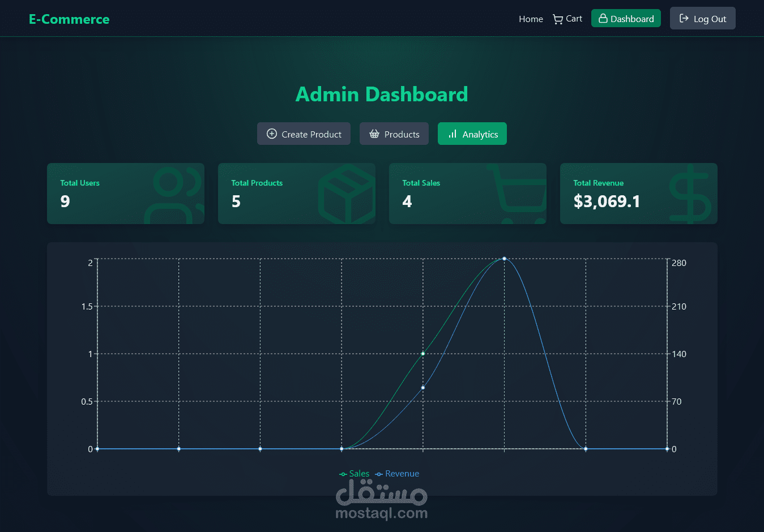Click the dollar sign icon in Total Revenue card

coord(690,194)
